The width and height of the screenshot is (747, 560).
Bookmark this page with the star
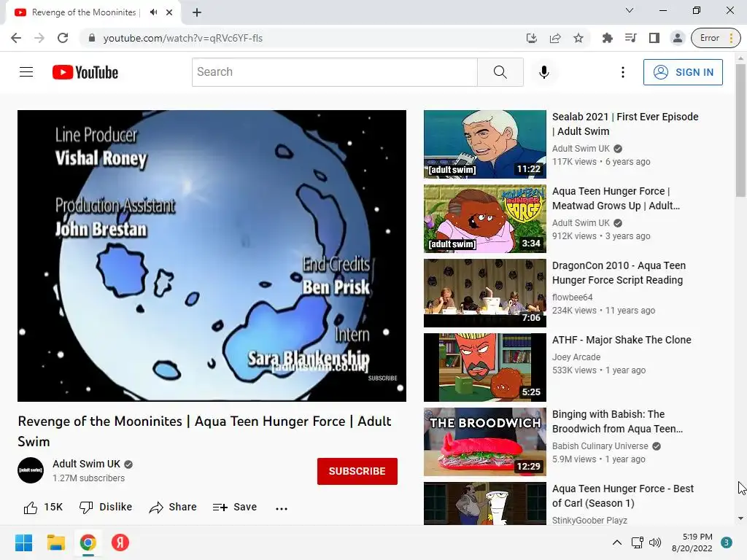(x=578, y=38)
